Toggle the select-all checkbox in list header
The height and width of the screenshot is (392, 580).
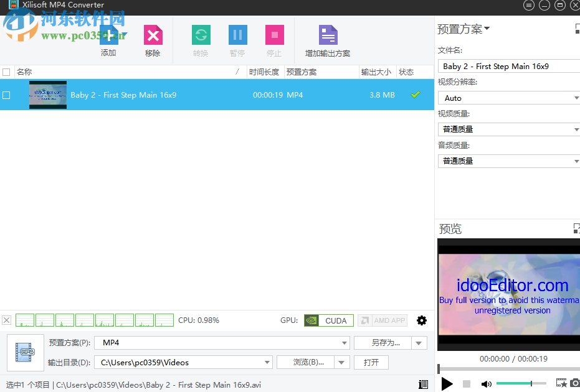pos(6,72)
